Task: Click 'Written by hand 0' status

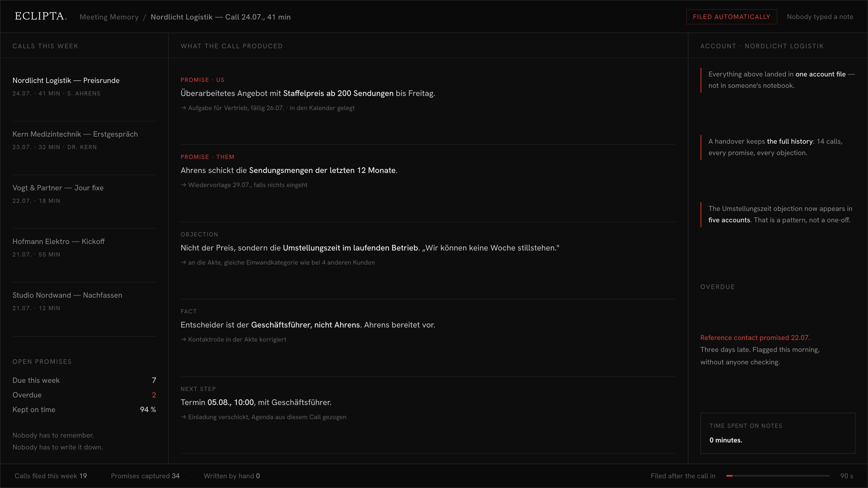Action: click(x=231, y=476)
